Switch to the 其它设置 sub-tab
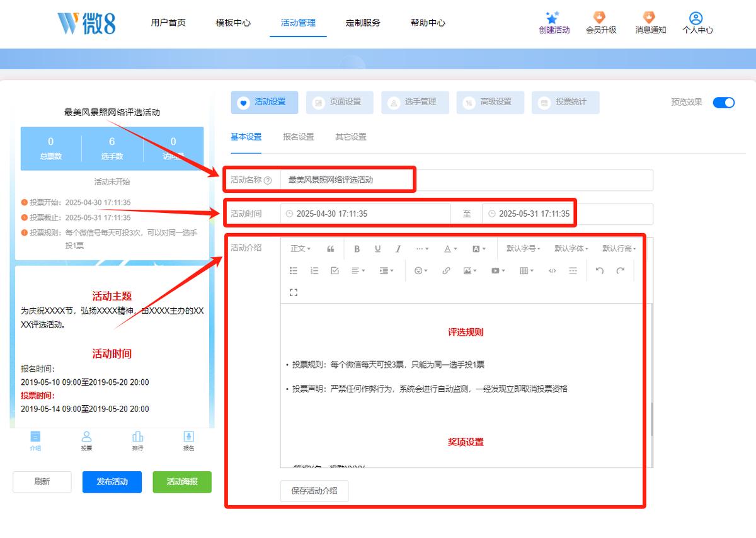Screen dimensions: 756x538 pyautogui.click(x=350, y=137)
